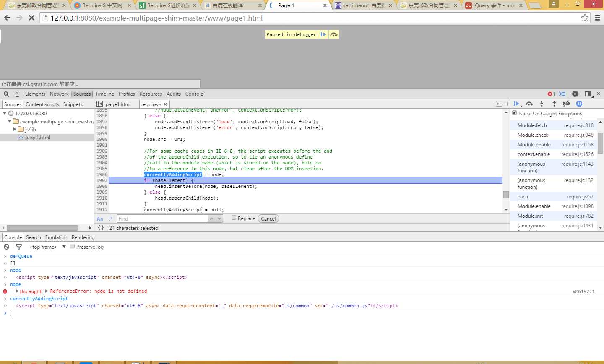Open the top frame context dropdown
The height and width of the screenshot is (364, 604).
47,247
